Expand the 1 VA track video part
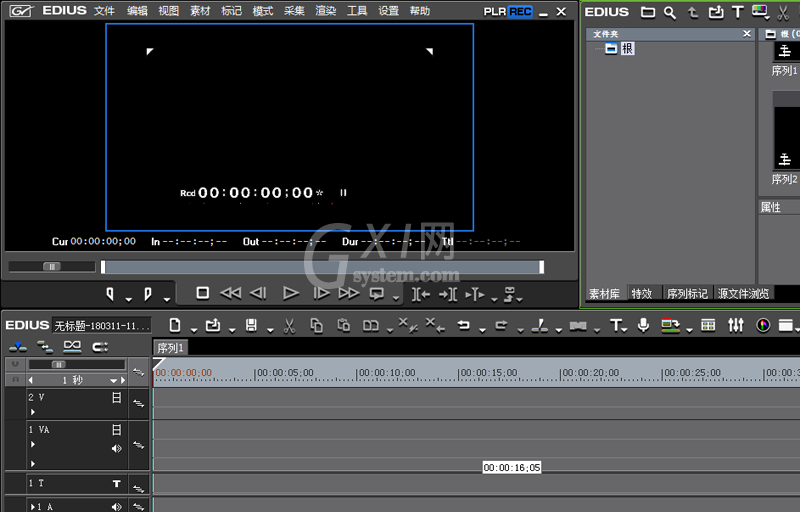 (33, 444)
